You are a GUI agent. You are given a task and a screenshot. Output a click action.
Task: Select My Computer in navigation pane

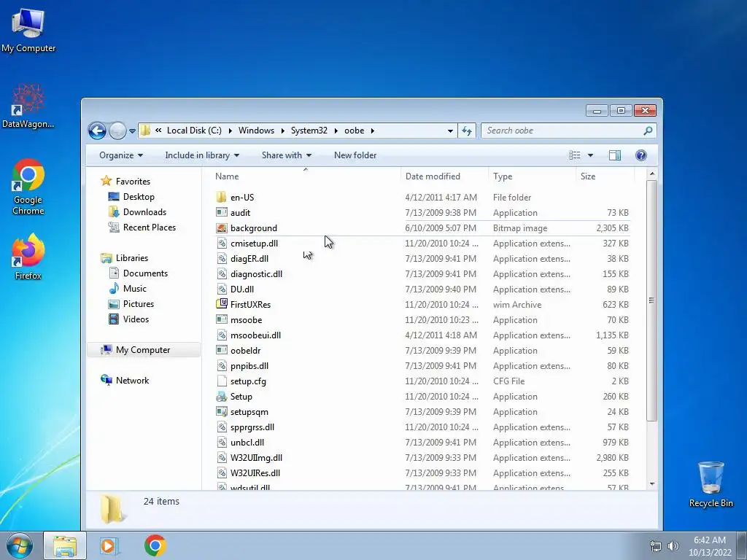pos(144,349)
